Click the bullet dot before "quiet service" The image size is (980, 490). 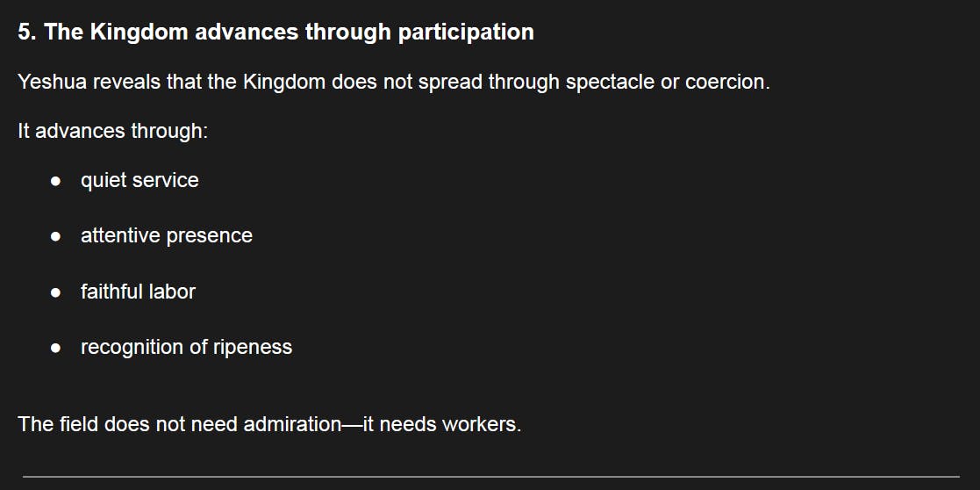pos(55,181)
